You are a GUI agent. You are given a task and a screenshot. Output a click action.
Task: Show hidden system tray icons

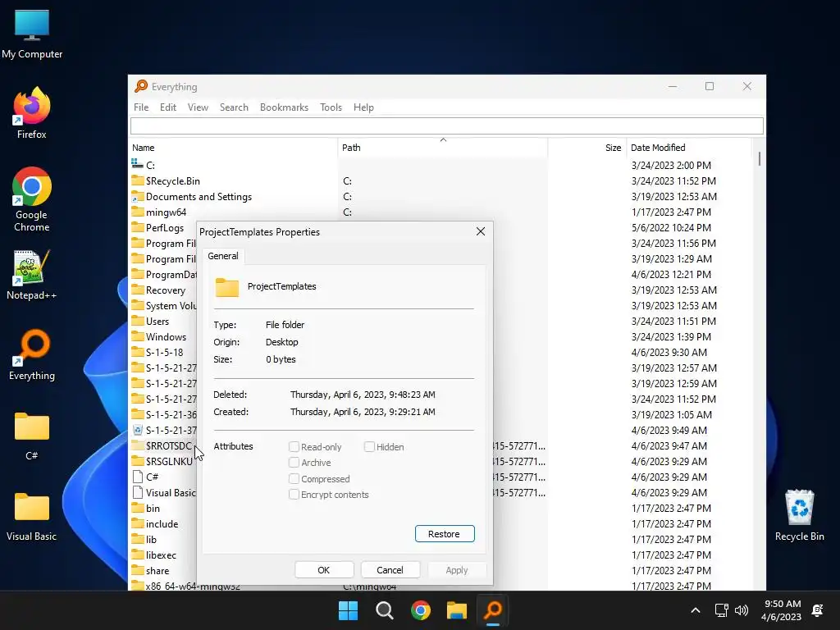696,610
